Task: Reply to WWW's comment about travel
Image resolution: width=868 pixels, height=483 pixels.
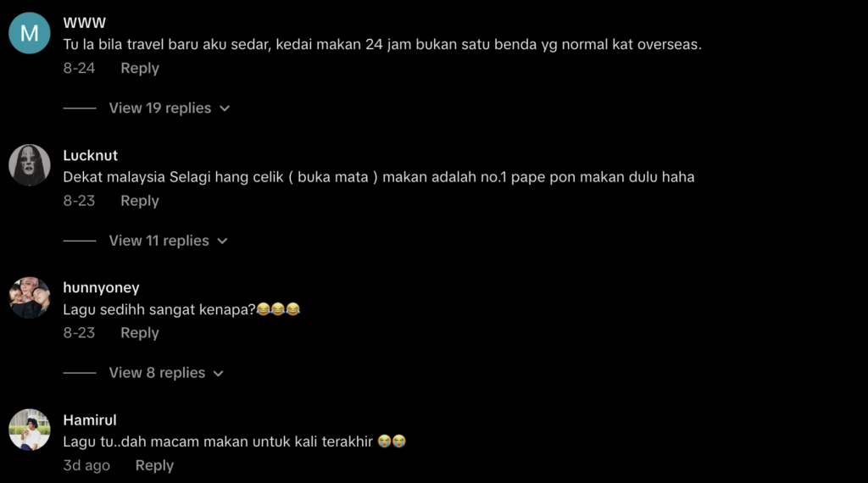Action: click(x=140, y=68)
